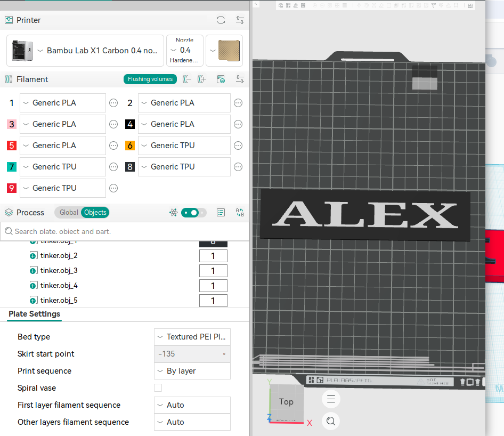Open the Bambu Lab X1 Carbon printer dropdown
The width and height of the screenshot is (504, 436).
(x=85, y=51)
